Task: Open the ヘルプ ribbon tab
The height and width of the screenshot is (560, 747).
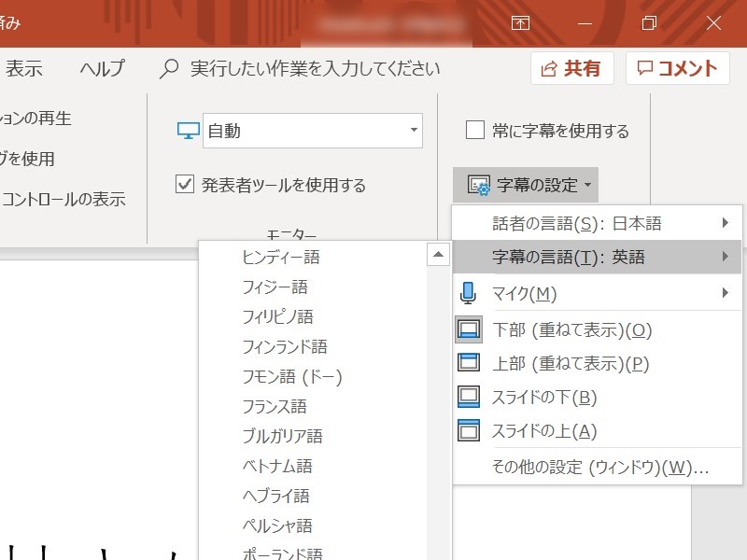Action: [x=101, y=67]
